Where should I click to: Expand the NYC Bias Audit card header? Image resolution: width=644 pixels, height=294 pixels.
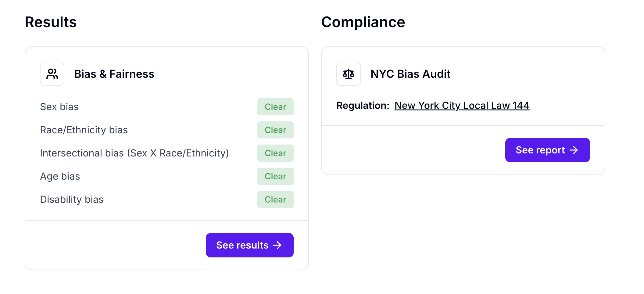pyautogui.click(x=410, y=73)
